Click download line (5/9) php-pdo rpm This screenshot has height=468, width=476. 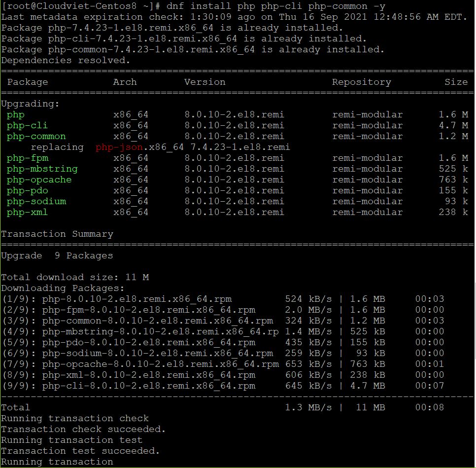[223, 342]
